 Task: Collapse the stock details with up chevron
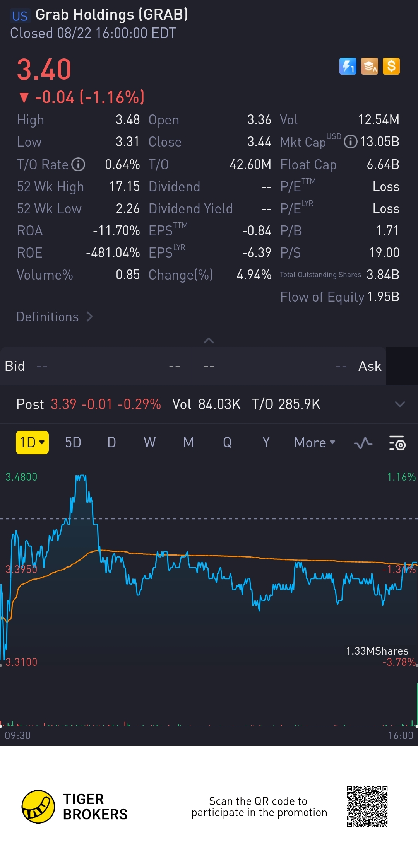(x=209, y=341)
